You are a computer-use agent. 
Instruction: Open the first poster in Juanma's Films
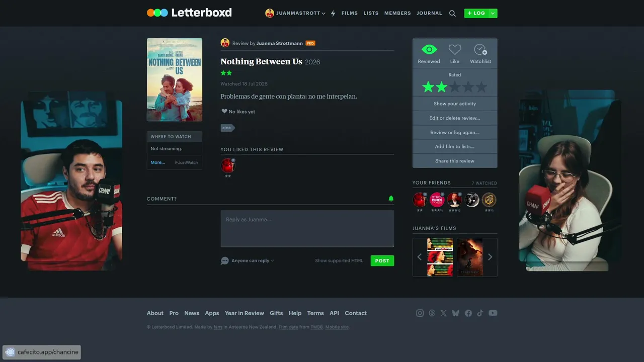(440, 257)
